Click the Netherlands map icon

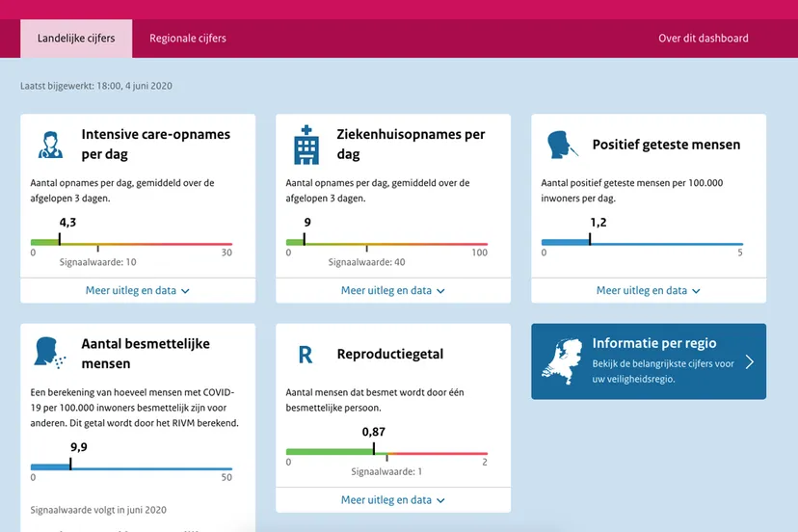click(x=562, y=360)
